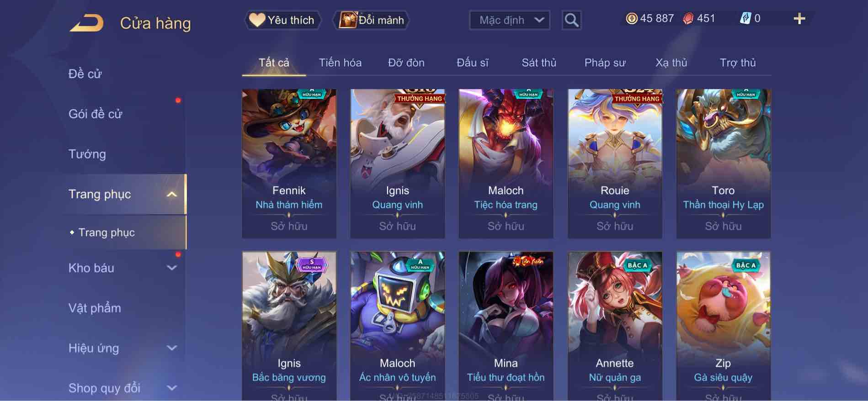Tap the golden back arrow icon

[87, 23]
